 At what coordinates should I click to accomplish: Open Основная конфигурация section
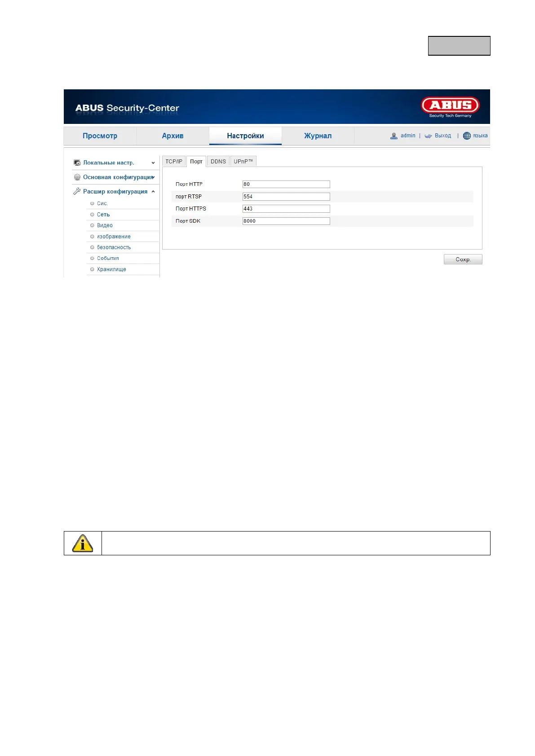click(118, 177)
